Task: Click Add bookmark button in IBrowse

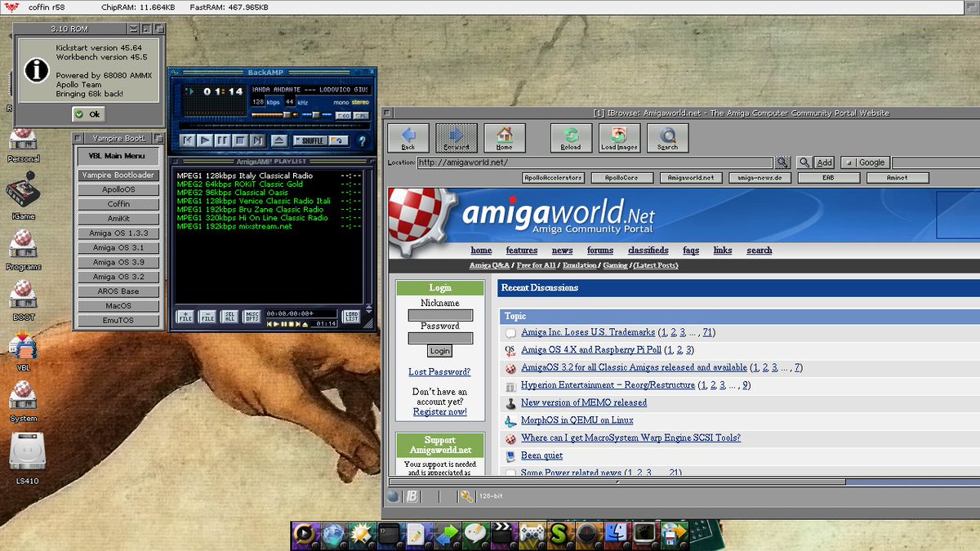Action: pos(824,162)
